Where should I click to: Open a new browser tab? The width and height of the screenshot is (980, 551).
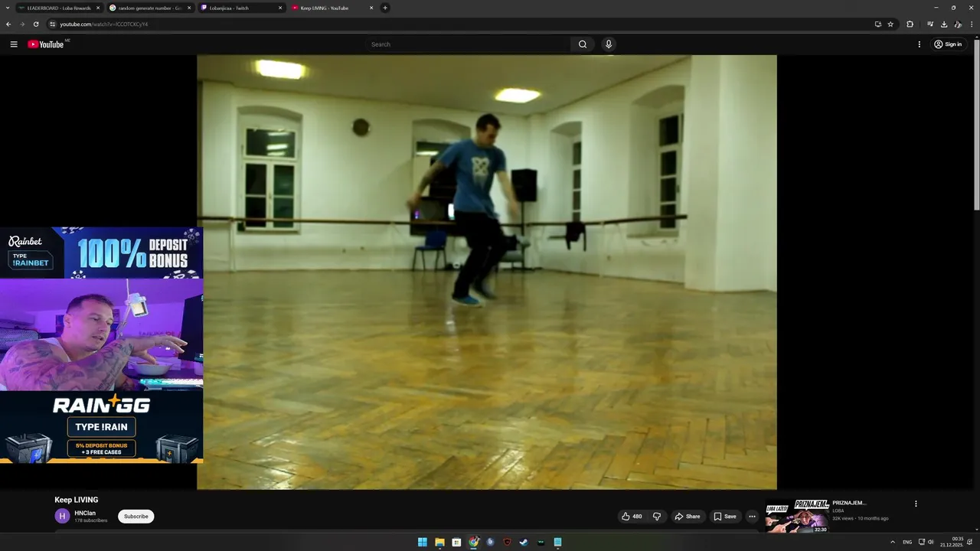tap(385, 8)
